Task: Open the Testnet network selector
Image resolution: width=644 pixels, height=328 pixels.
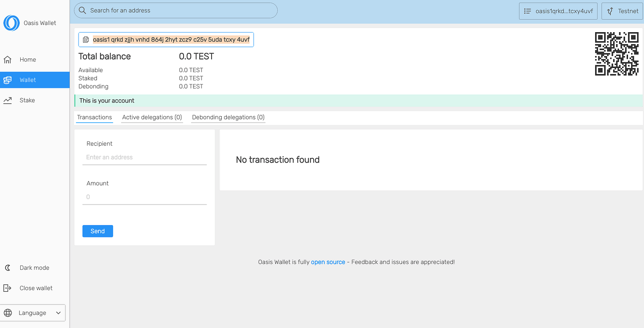Action: point(621,11)
